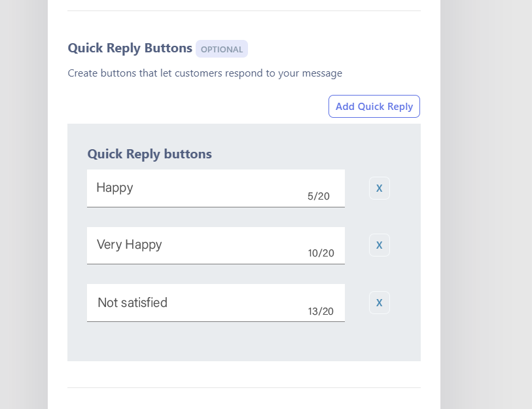Viewport: 532px width, 409px height.
Task: Edit the Very Happy reply field
Action: [x=196, y=245]
